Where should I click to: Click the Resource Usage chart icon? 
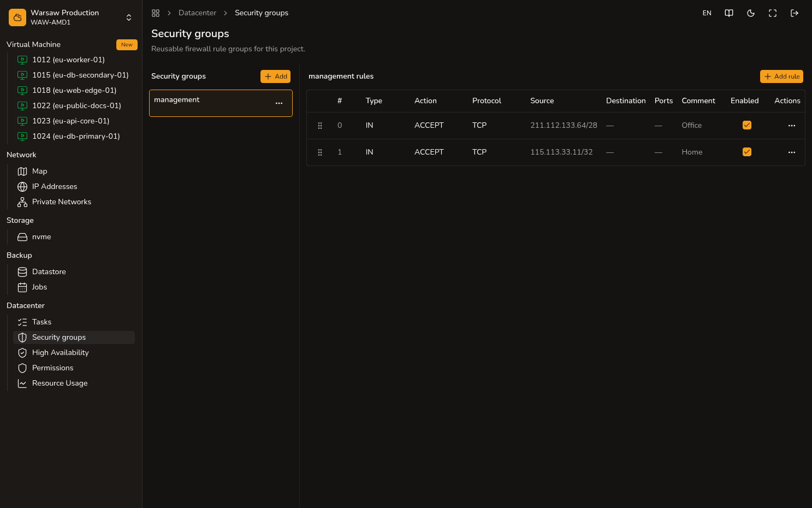point(22,383)
